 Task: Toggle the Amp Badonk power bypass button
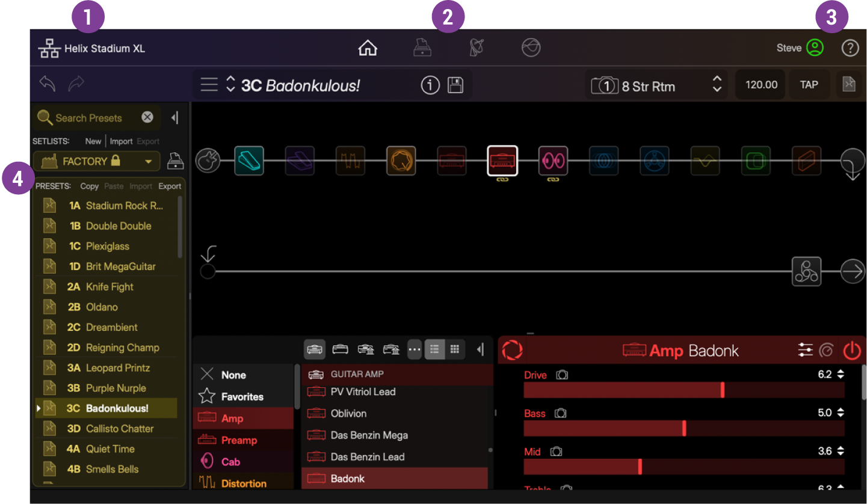tap(851, 350)
